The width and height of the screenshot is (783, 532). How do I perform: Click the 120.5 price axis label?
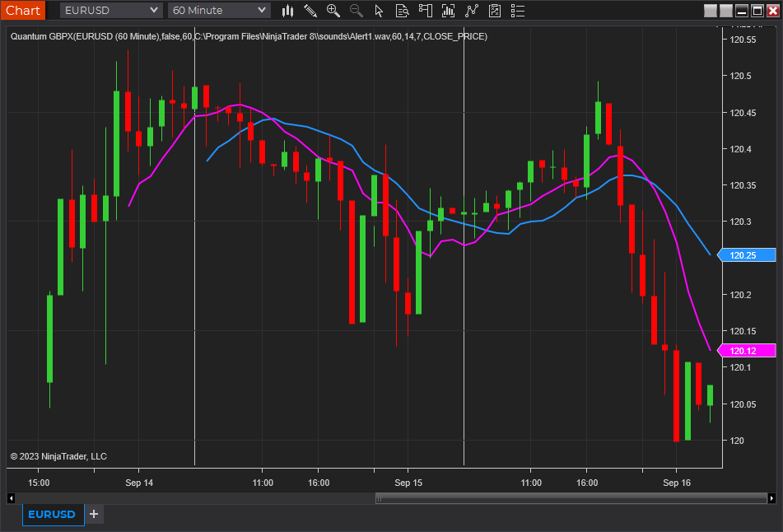click(740, 76)
